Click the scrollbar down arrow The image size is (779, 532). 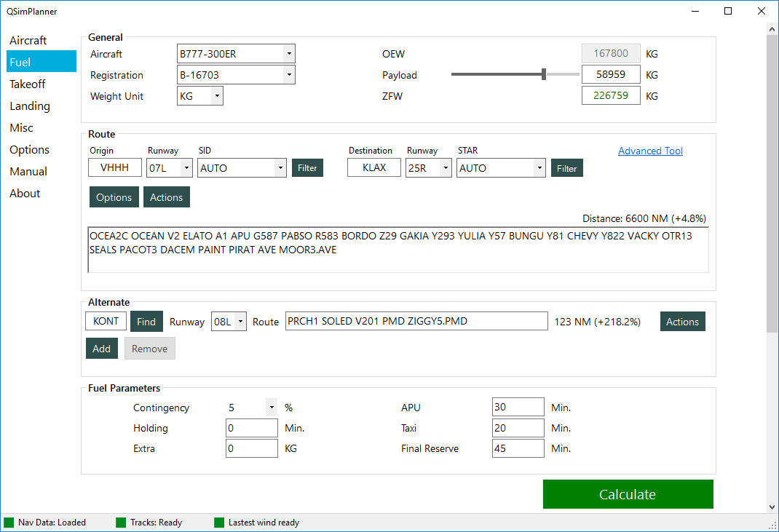(772, 507)
